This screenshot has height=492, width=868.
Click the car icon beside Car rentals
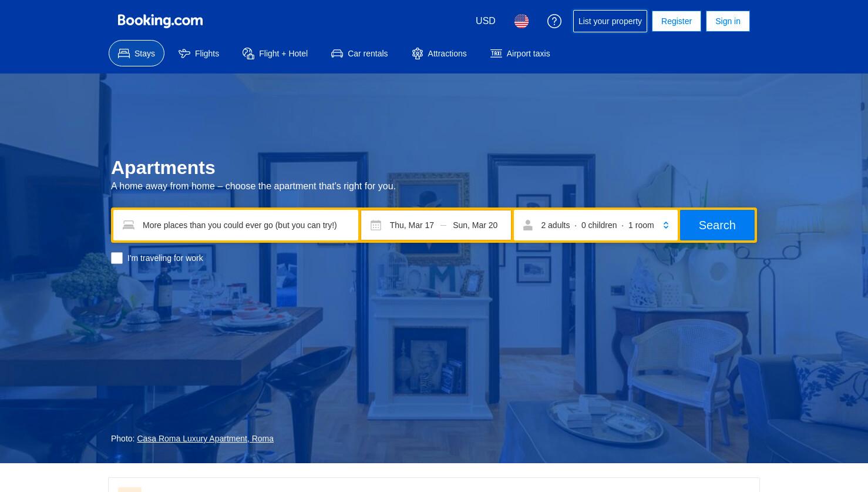click(x=337, y=53)
